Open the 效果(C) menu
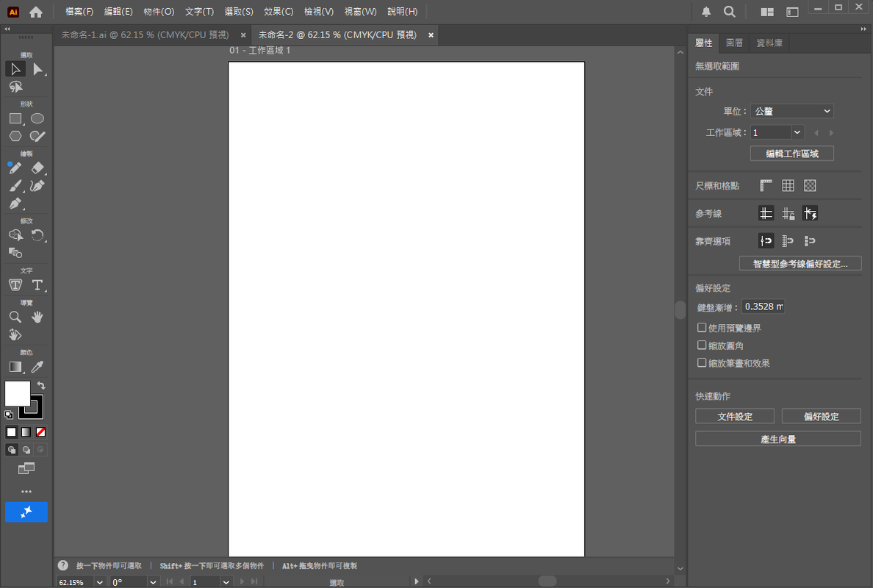 279,12
